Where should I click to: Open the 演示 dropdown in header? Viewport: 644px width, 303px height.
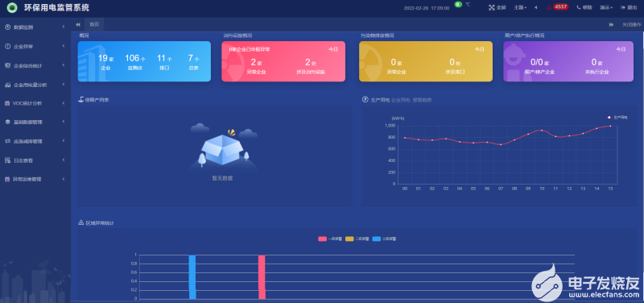click(606, 7)
